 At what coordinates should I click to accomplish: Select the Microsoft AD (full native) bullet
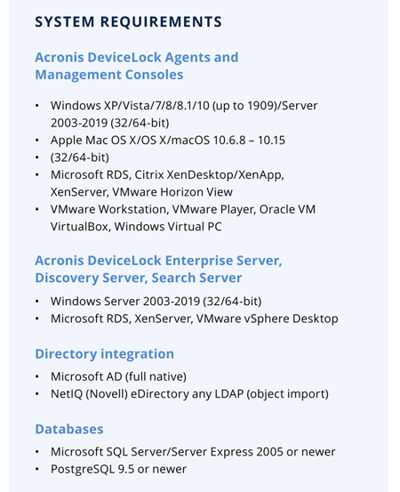(x=118, y=377)
